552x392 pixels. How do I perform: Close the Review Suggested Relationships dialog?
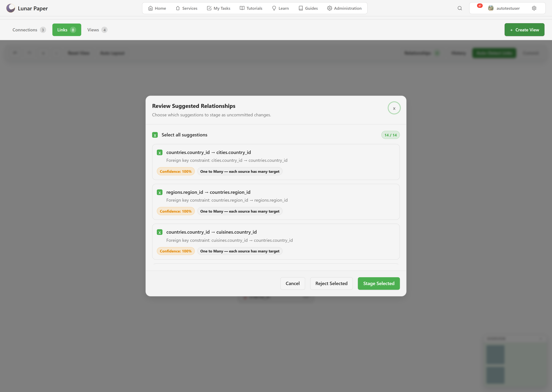click(394, 108)
